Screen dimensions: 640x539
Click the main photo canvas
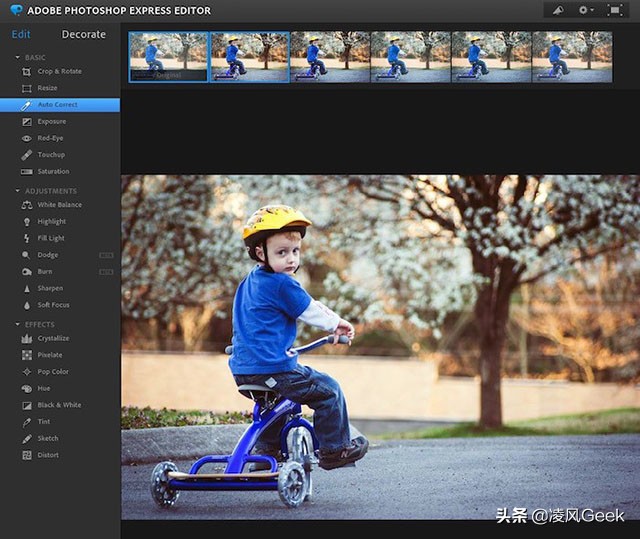coord(380,347)
